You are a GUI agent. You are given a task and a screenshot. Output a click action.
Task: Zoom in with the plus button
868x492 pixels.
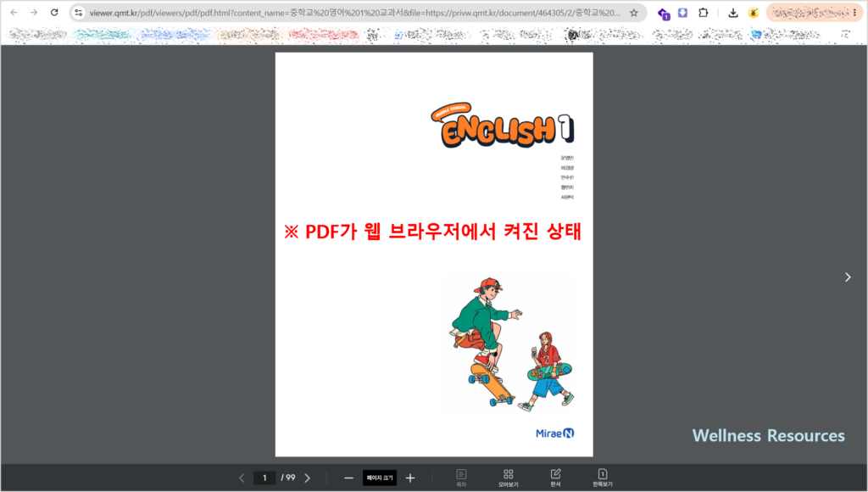tap(410, 478)
